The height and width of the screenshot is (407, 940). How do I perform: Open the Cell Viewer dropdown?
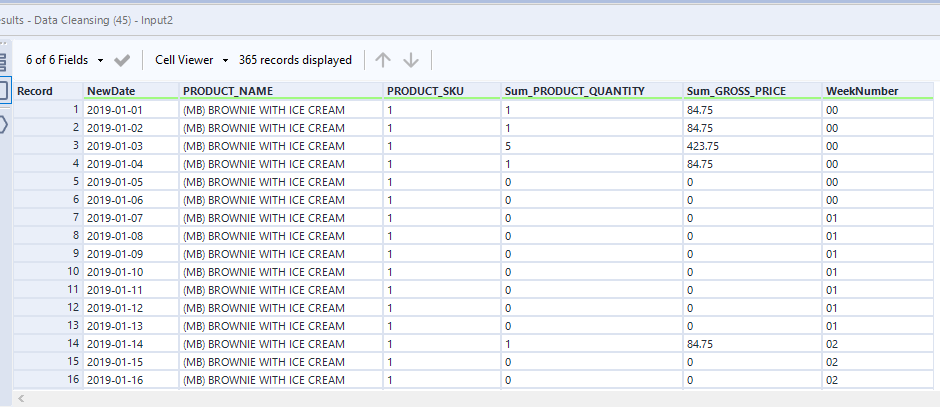coord(192,60)
